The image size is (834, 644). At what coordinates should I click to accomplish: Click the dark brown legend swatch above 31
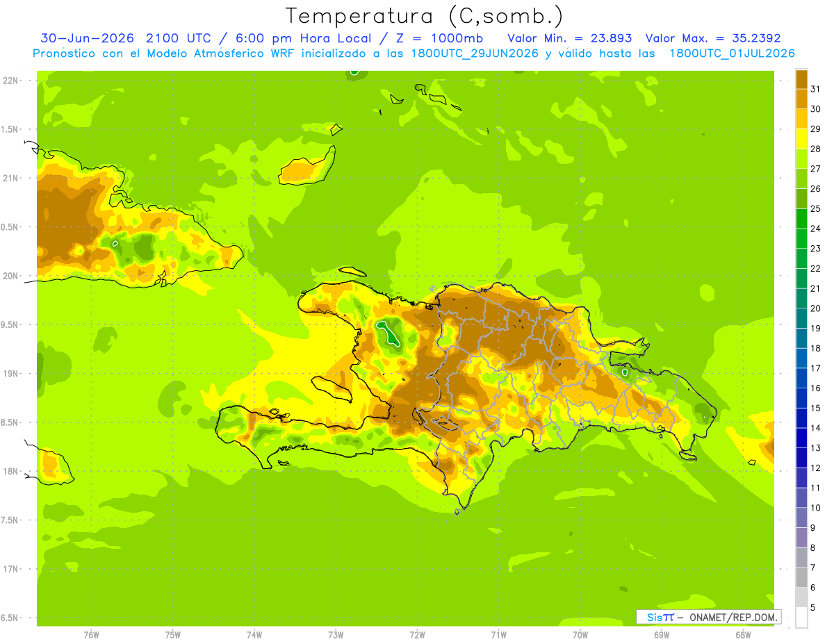pos(801,80)
